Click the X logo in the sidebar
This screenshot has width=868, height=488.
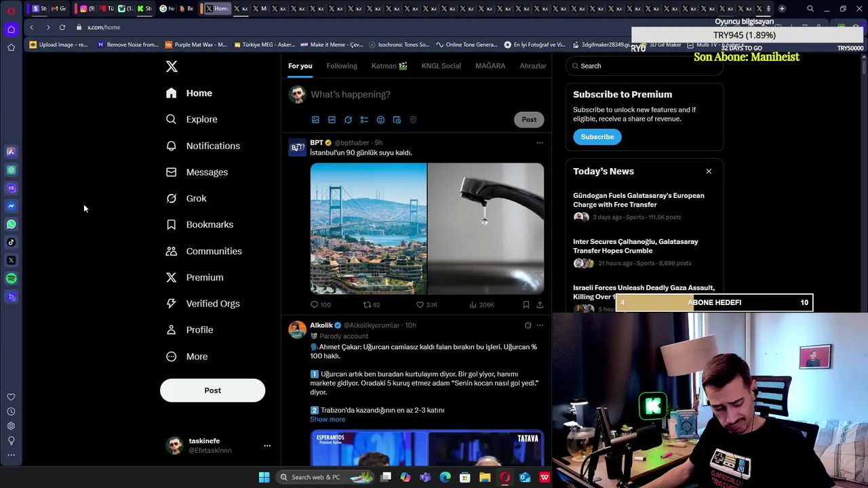pyautogui.click(x=172, y=66)
